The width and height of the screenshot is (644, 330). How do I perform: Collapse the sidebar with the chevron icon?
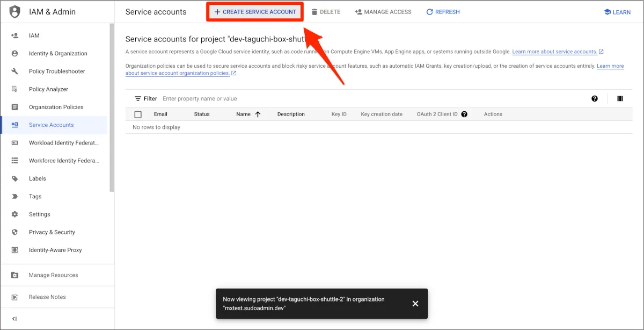[x=14, y=319]
